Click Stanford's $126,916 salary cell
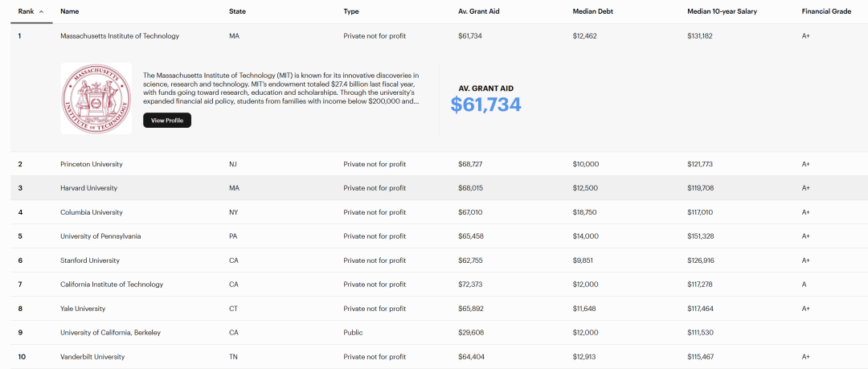 (x=700, y=260)
